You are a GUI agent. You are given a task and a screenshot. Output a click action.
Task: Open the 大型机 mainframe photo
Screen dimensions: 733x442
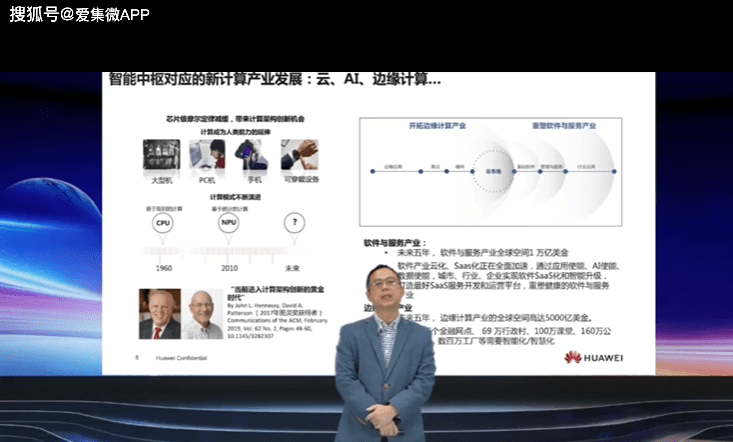point(162,155)
